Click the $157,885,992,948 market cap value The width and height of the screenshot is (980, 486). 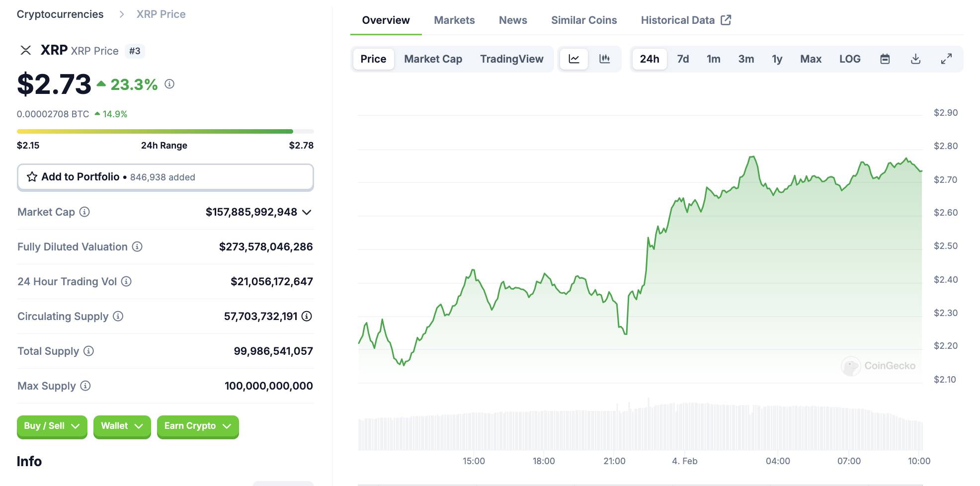(251, 212)
